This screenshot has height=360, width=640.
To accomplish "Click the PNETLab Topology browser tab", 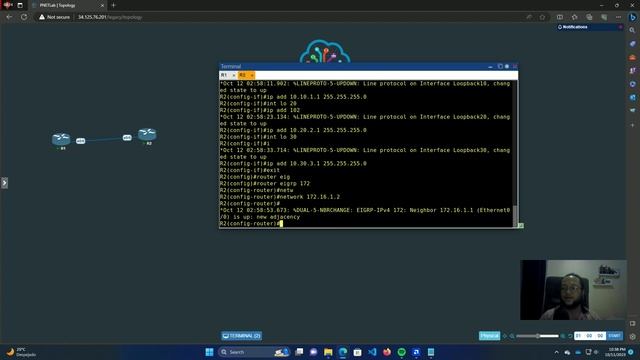I will pos(67,5).
